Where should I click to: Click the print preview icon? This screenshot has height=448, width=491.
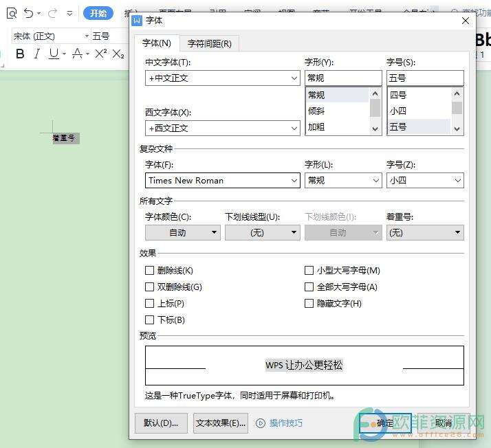pyautogui.click(x=11, y=13)
